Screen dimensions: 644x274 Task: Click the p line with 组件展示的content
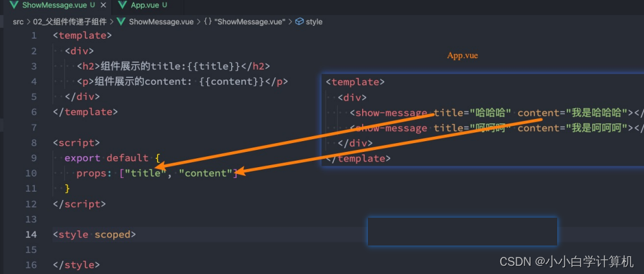182,82
